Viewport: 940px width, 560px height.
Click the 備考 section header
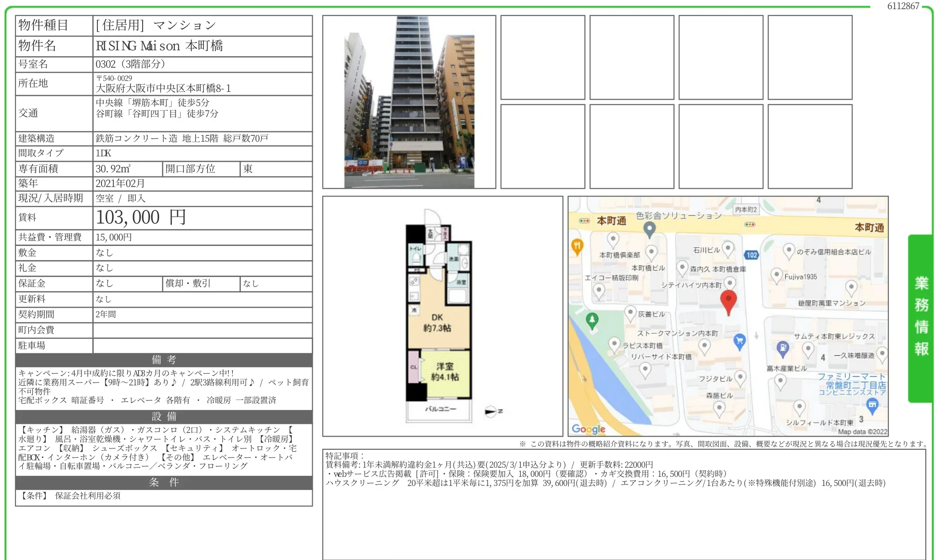[164, 360]
